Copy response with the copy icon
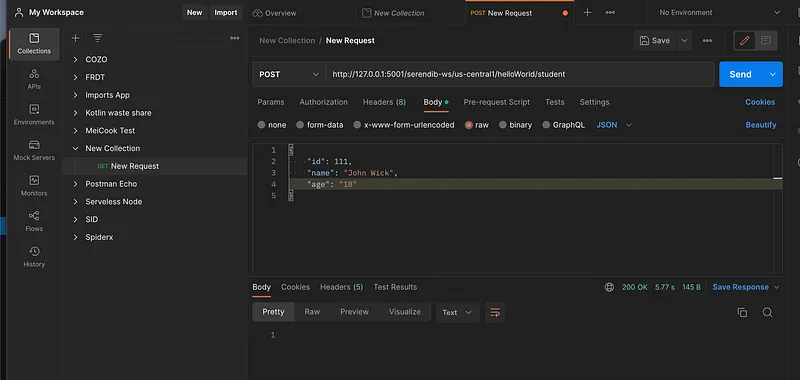 pyautogui.click(x=742, y=313)
